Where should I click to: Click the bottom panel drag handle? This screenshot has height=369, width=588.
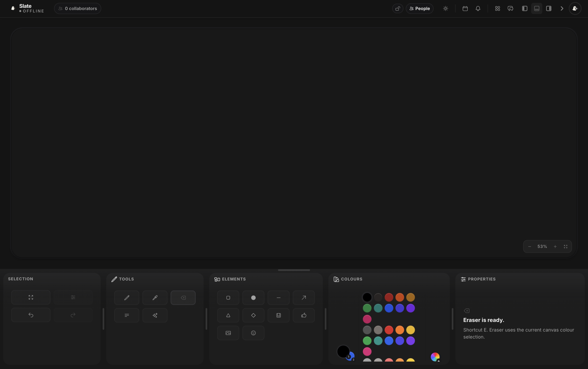[x=294, y=270]
